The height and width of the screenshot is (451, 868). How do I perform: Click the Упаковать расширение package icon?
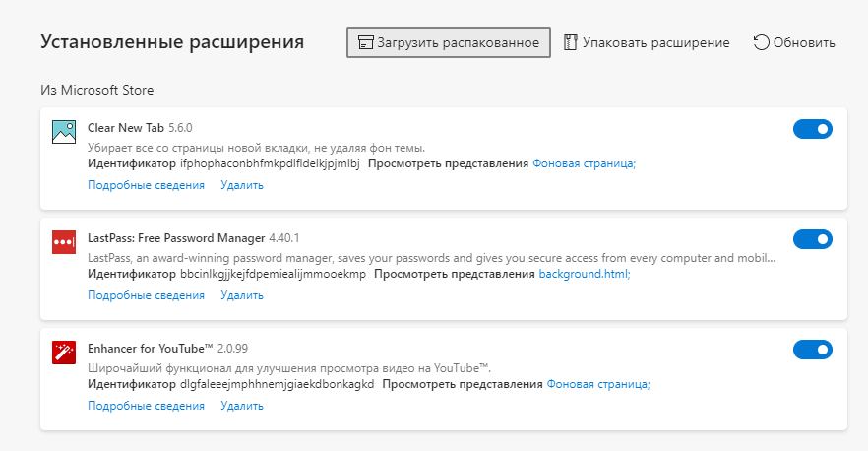pos(570,42)
